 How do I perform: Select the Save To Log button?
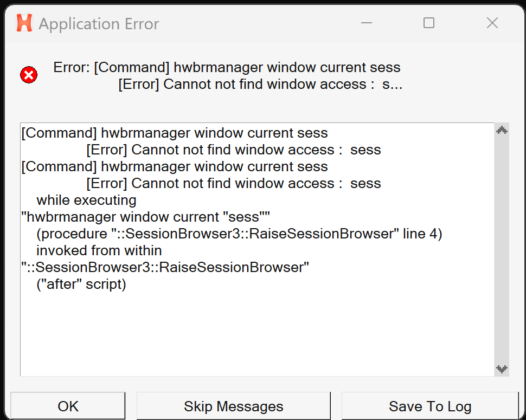[430, 406]
